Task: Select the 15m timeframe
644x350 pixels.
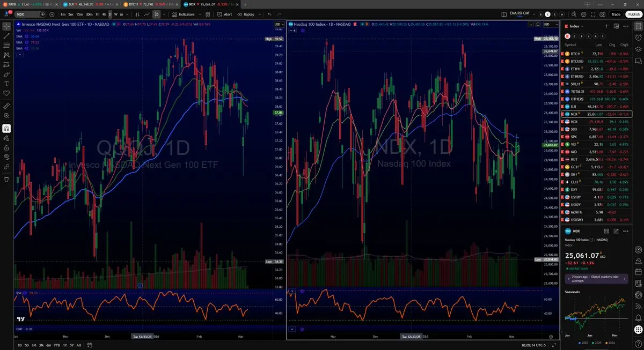Action: 79,14
